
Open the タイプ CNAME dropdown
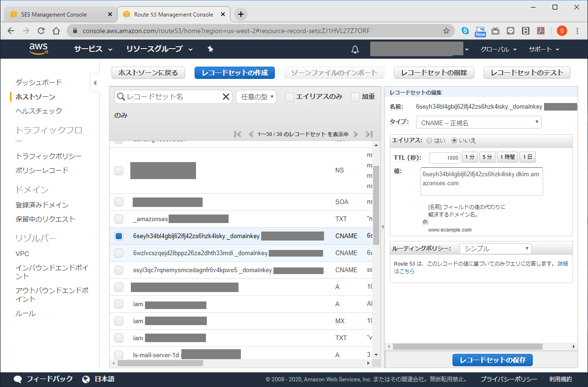click(x=478, y=122)
